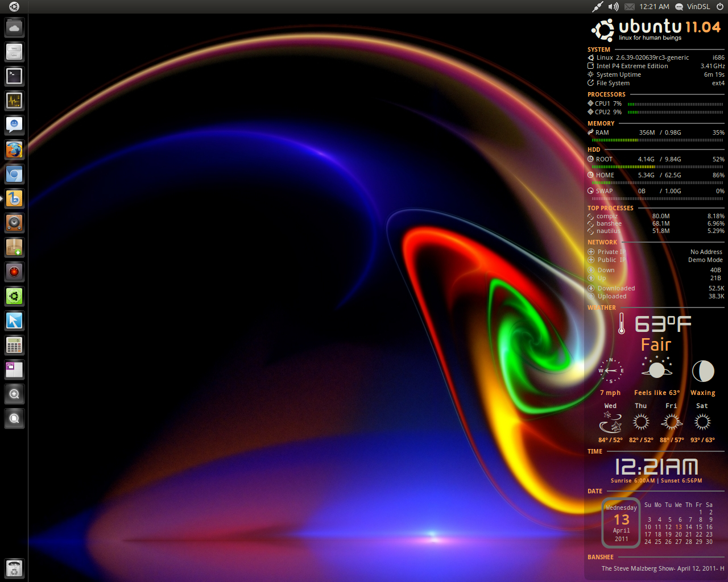This screenshot has width=728, height=582.
Task: Open the Applications lens magnifier
Action: pyautogui.click(x=14, y=394)
